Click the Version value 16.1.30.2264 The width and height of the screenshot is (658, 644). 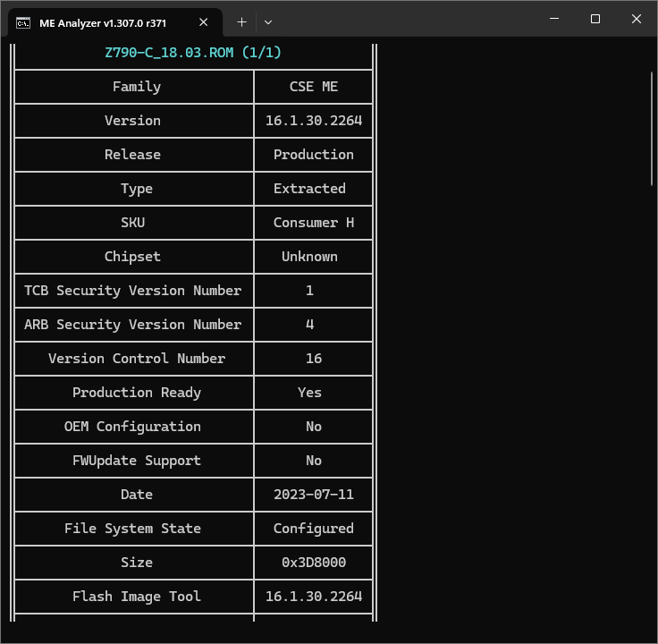pos(314,121)
